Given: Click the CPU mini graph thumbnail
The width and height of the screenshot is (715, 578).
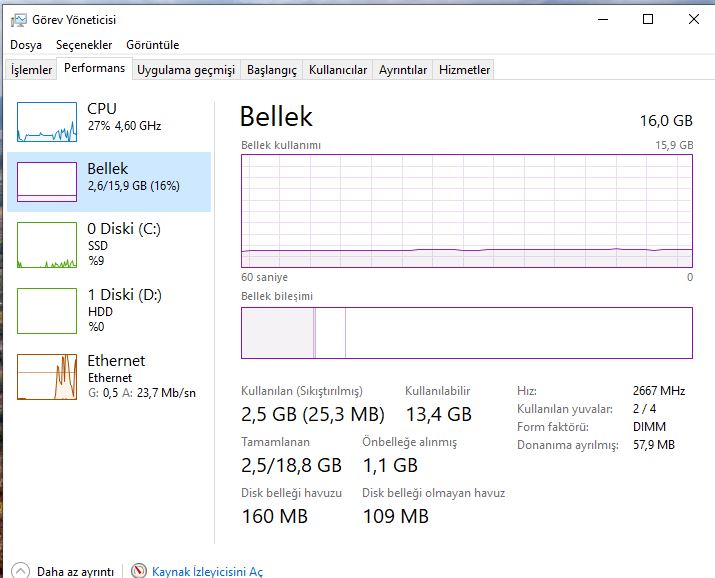Looking at the screenshot, I should click(x=47, y=121).
